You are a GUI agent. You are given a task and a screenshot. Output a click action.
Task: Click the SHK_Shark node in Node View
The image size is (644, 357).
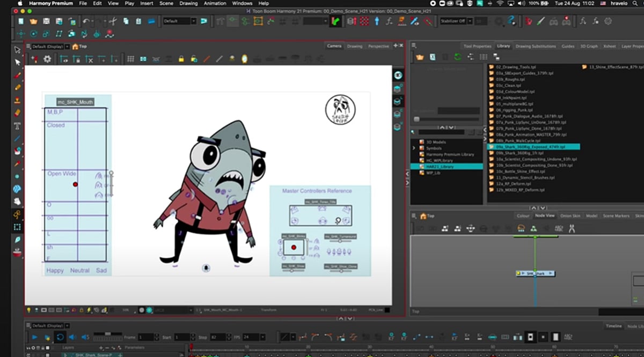535,273
